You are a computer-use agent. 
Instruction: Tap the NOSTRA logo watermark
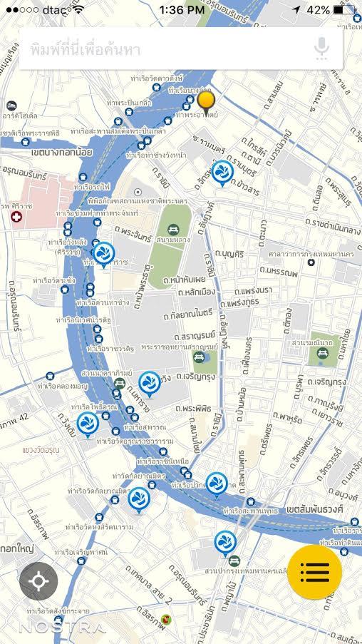[62, 628]
